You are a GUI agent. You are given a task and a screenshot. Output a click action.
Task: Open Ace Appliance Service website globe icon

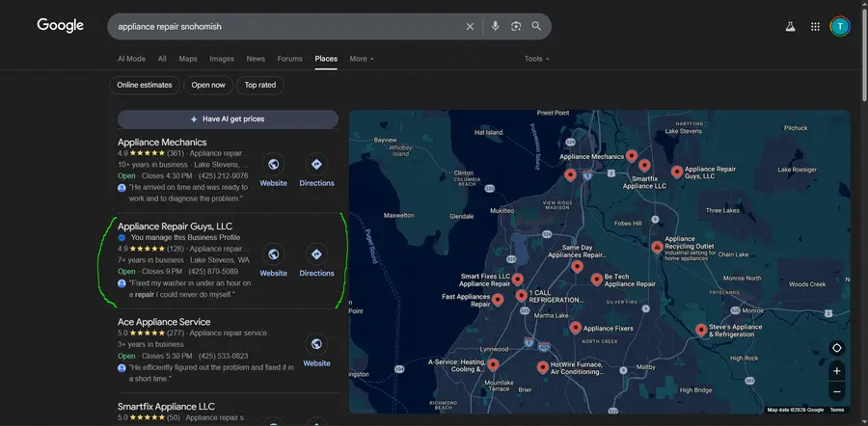316,345
